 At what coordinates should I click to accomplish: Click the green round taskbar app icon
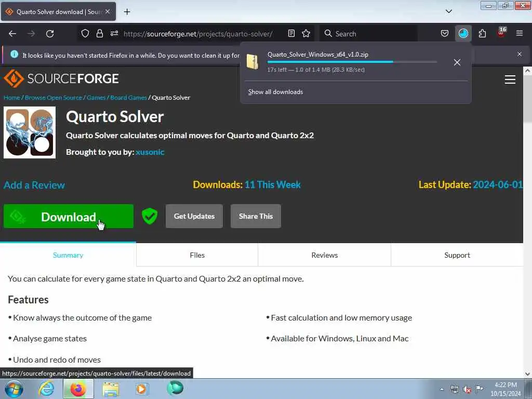pyautogui.click(x=175, y=388)
